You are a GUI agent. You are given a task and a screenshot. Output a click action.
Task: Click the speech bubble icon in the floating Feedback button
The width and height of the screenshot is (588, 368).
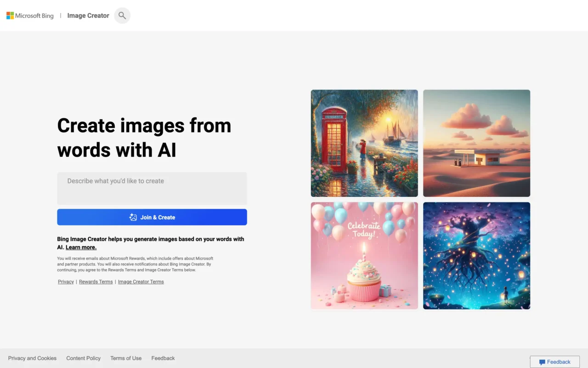click(x=542, y=362)
